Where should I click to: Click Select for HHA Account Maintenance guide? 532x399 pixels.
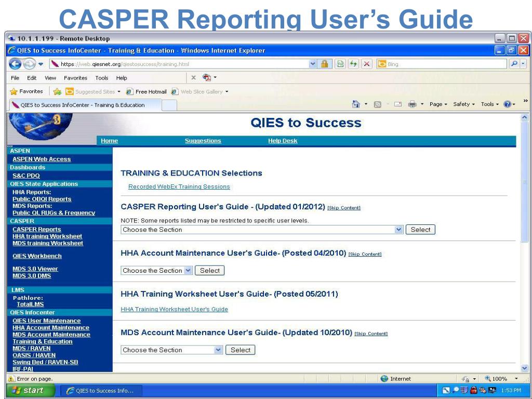tap(210, 270)
